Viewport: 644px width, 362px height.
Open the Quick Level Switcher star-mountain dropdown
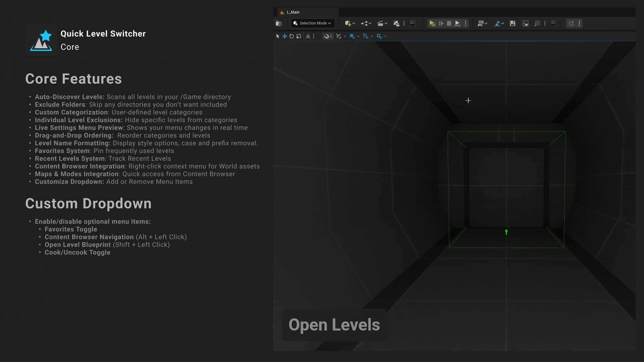(x=499, y=23)
